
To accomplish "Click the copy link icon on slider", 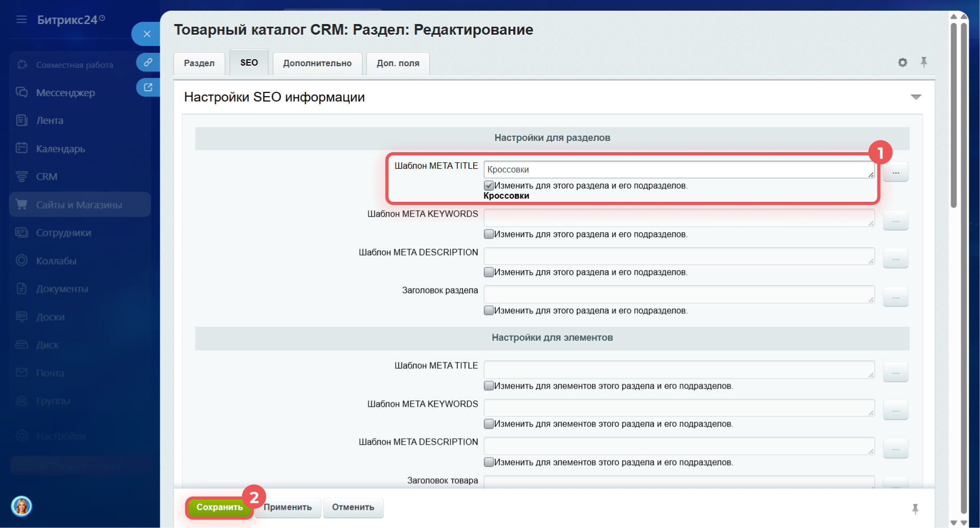I will [x=148, y=62].
